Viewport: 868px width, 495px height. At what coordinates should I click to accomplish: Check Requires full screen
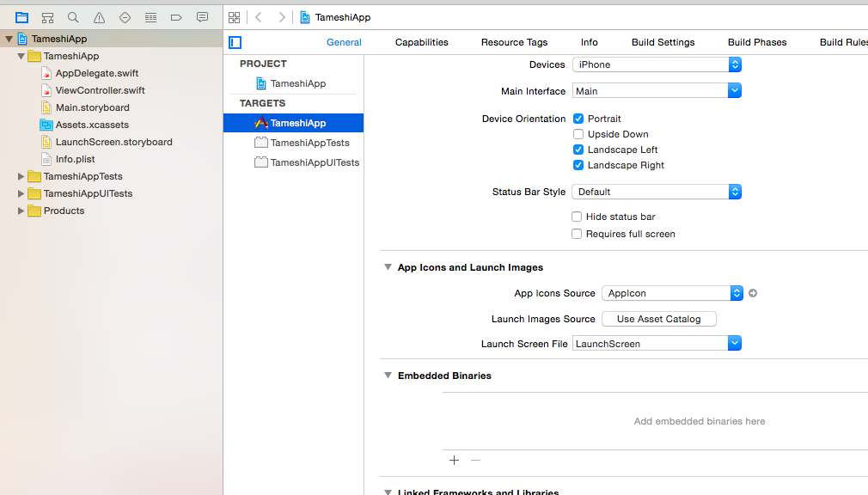click(577, 234)
